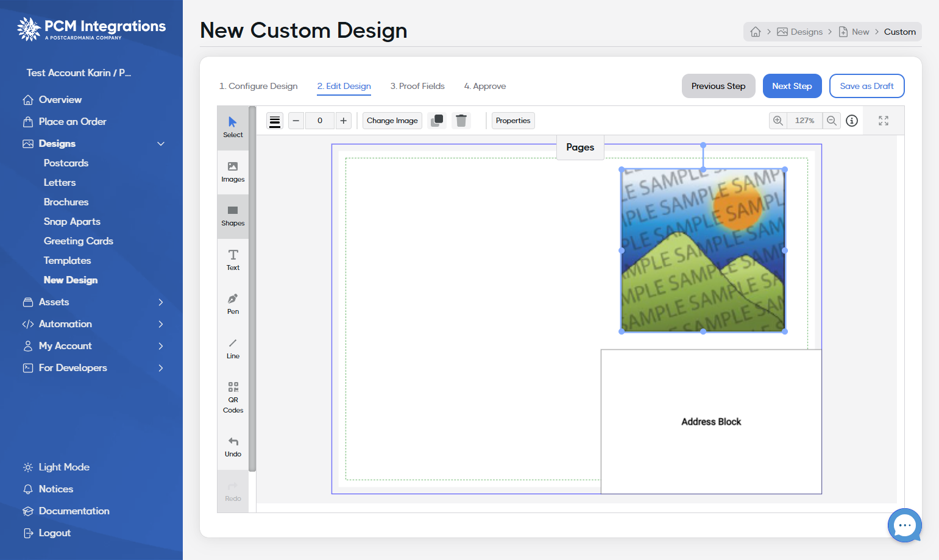Open the QR Codes tool
This screenshot has height=560, width=939.
233,397
